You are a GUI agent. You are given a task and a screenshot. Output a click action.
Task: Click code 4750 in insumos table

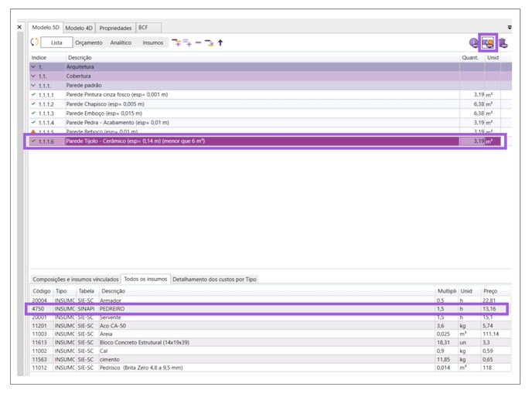coord(38,309)
